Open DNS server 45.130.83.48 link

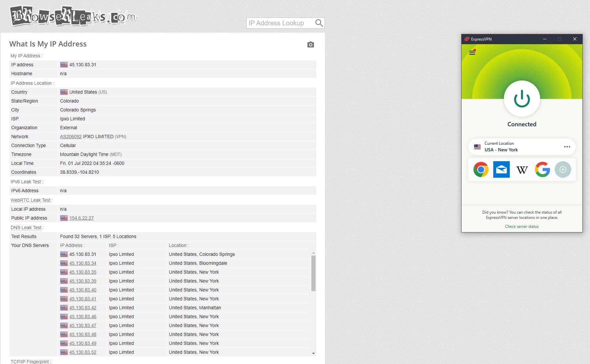tap(83, 334)
